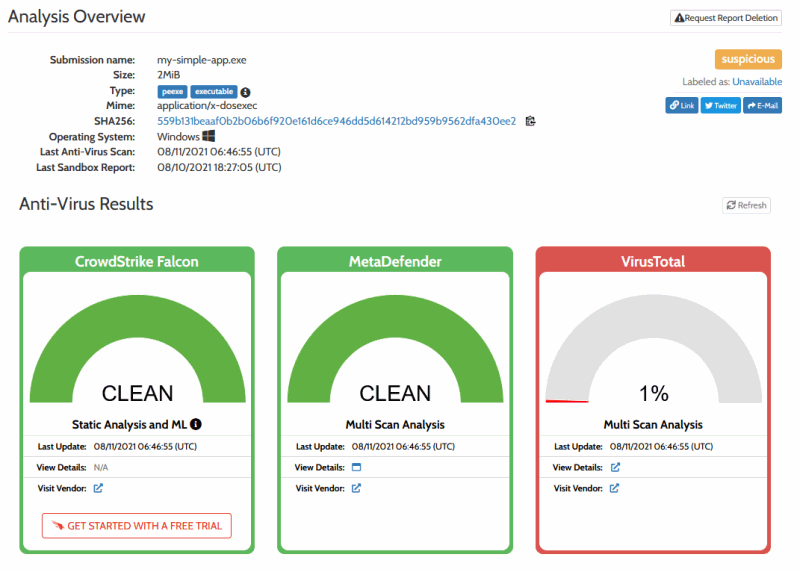Image resolution: width=800 pixels, height=572 pixels.
Task: Click the peexe type tag
Action: coord(172,92)
